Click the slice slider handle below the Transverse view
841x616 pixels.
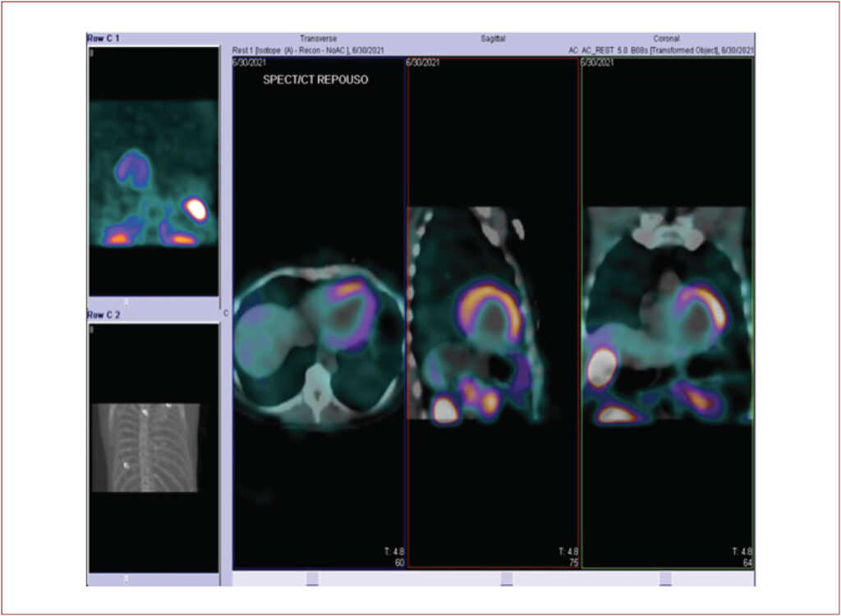click(x=312, y=578)
